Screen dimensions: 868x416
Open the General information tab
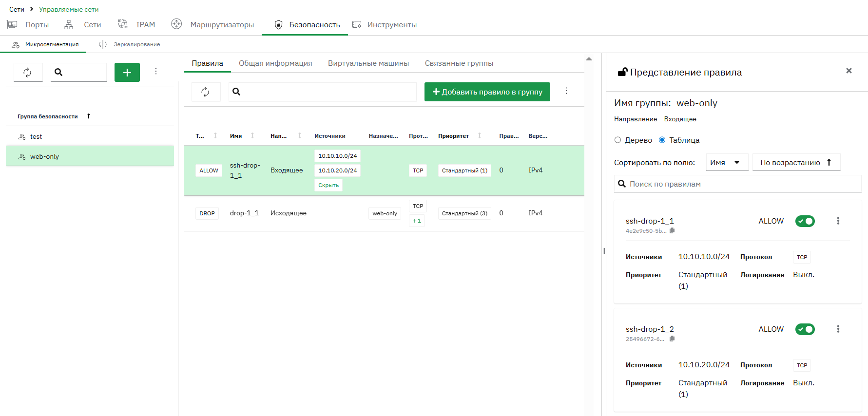(275, 63)
